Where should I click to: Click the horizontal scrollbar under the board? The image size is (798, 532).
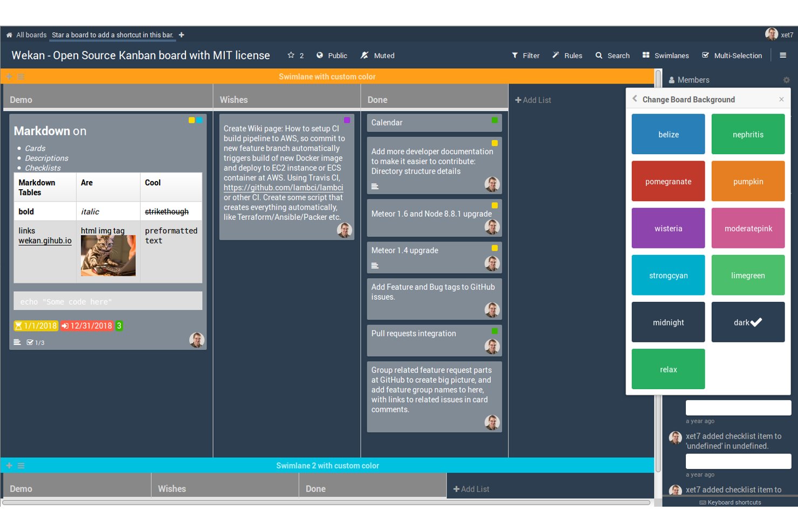[x=326, y=502]
